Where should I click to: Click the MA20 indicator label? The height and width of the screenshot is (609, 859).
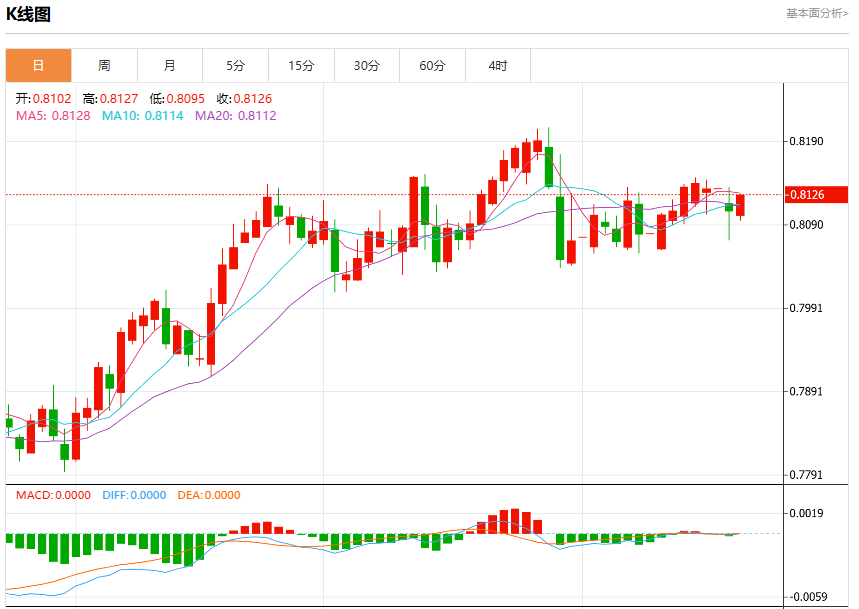pos(236,116)
